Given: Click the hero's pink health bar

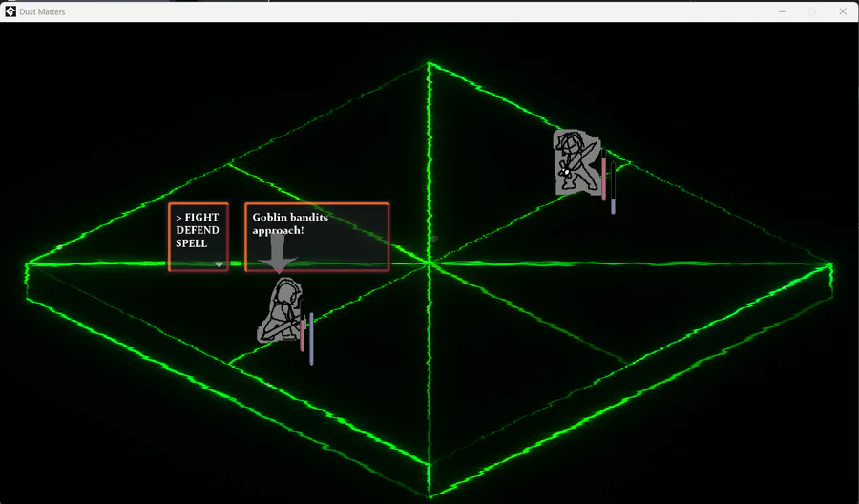Looking at the screenshot, I should tap(302, 325).
